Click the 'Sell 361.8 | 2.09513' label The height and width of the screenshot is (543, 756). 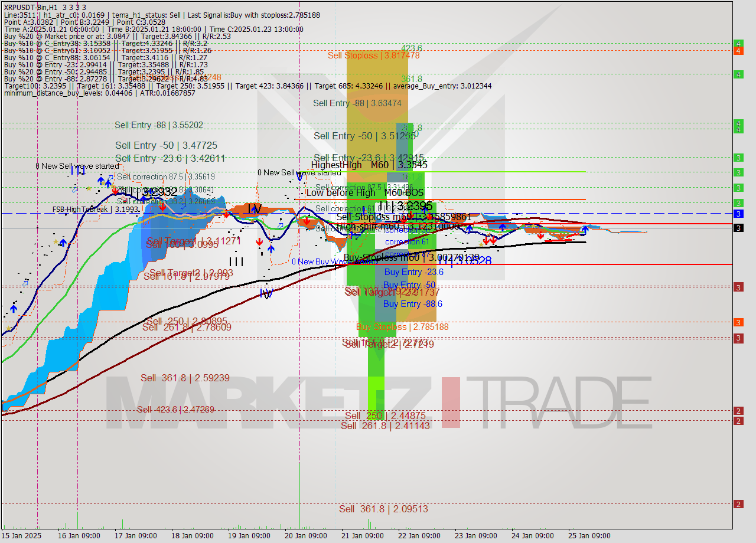click(x=384, y=509)
